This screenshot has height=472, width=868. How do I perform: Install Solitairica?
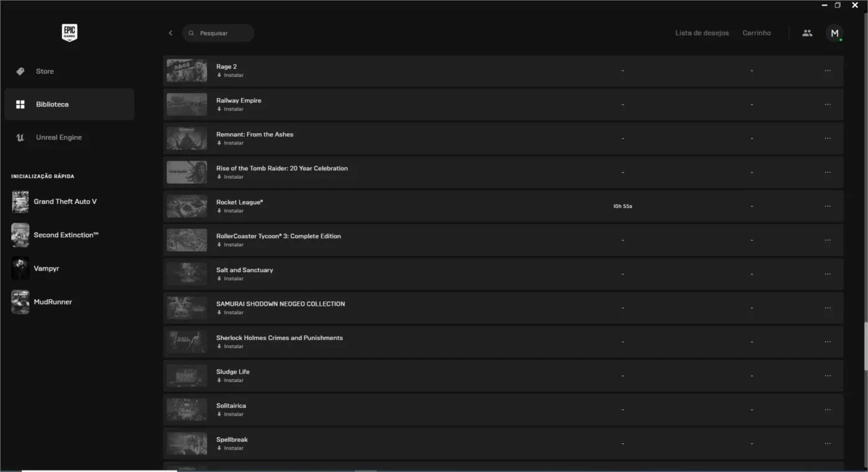230,414
